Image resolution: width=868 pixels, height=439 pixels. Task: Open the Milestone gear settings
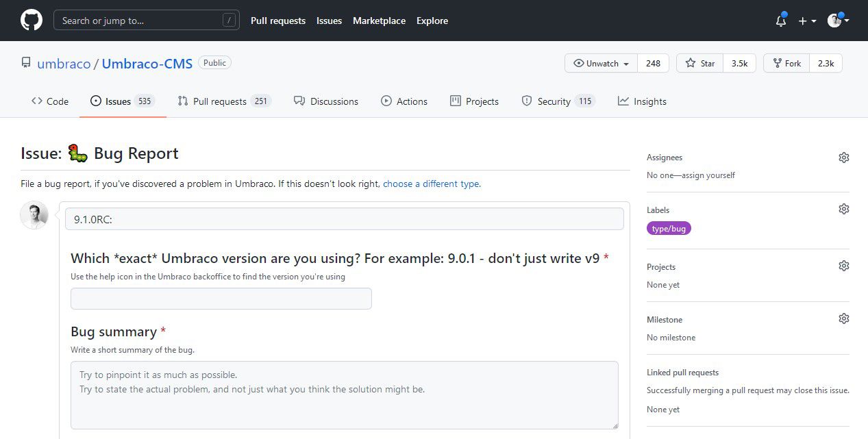tap(844, 318)
